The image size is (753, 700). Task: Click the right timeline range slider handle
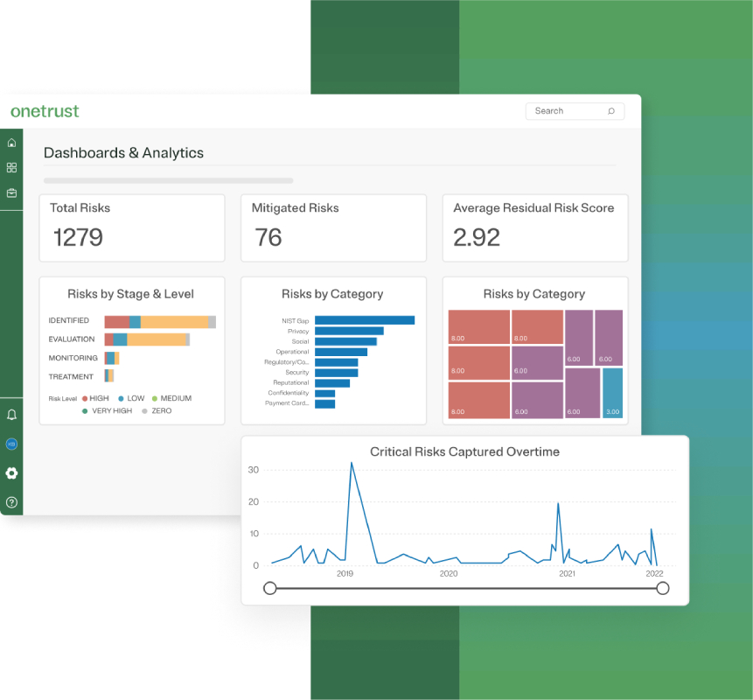[x=663, y=588]
